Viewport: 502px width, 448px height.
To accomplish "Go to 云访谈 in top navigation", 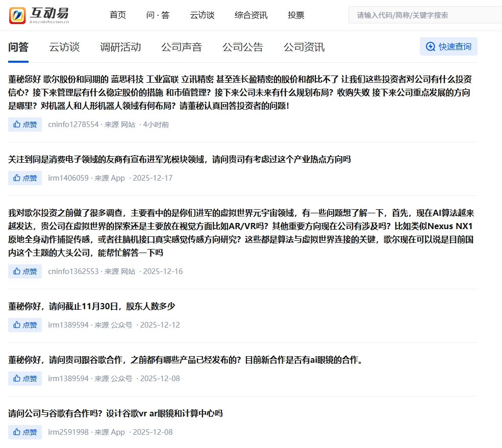I will tap(202, 15).
